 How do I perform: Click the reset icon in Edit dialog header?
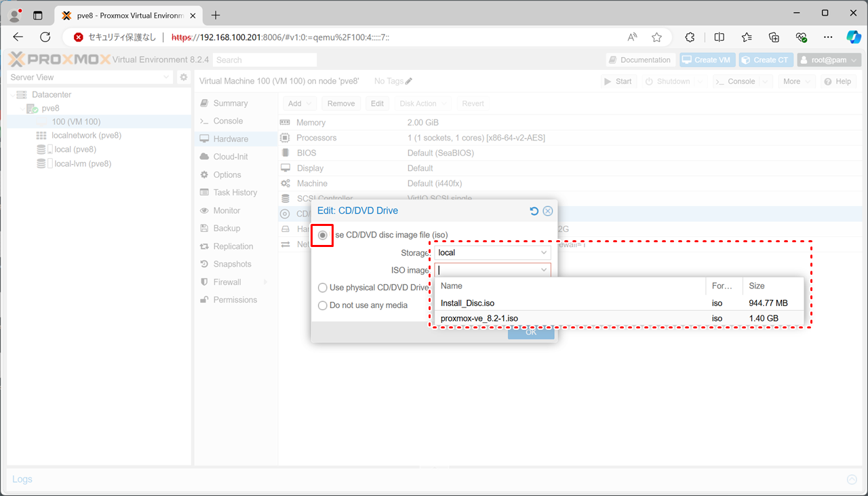(534, 211)
